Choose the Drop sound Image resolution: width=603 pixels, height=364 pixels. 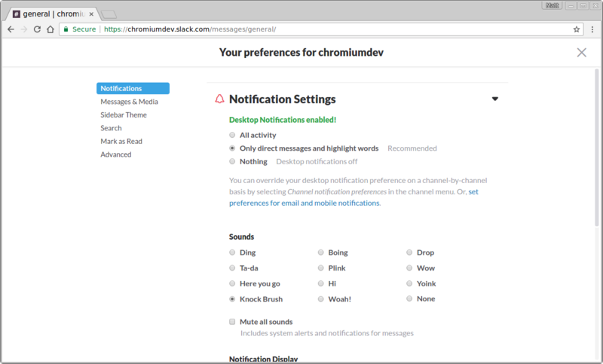click(x=409, y=252)
